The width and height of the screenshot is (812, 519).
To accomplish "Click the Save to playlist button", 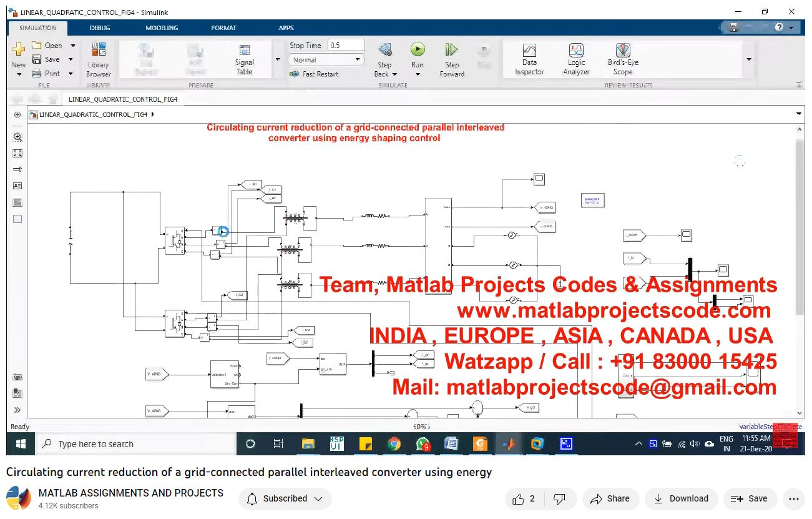I will [750, 498].
